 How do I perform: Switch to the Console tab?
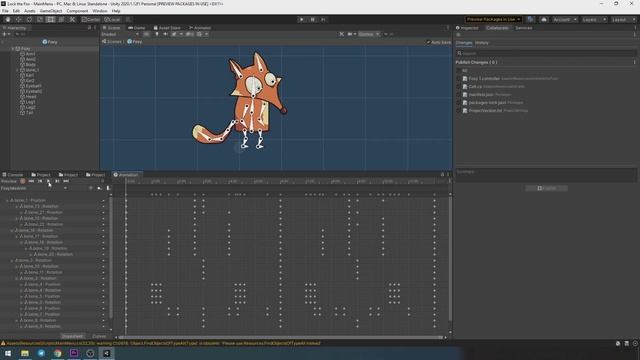(13, 175)
